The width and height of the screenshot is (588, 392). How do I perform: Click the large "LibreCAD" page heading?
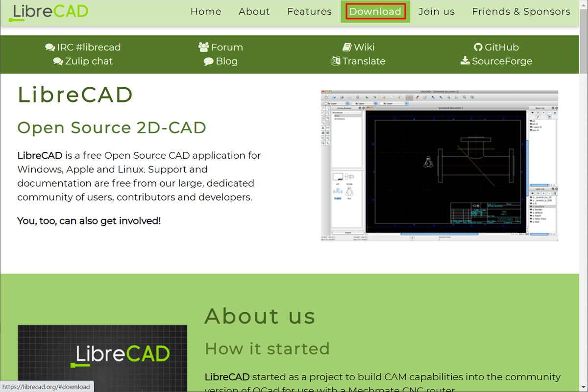pos(75,95)
